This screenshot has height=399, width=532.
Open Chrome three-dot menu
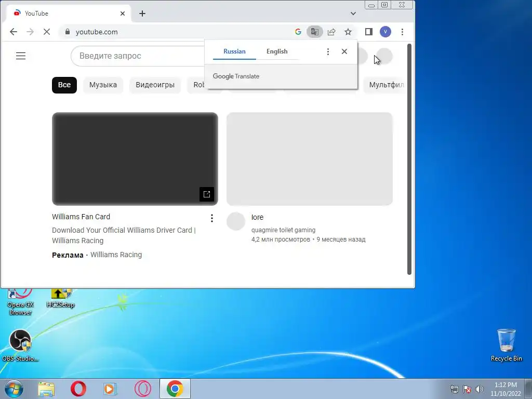(403, 32)
